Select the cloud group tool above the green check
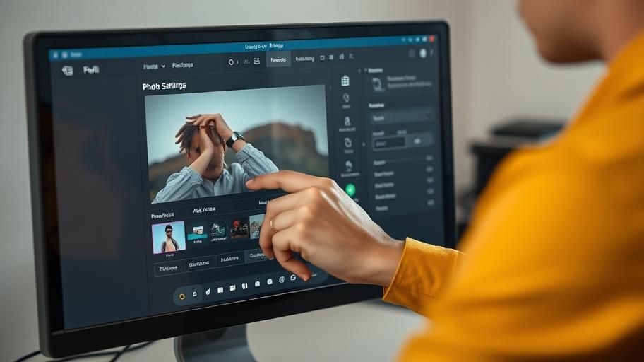644x362 pixels. [349, 165]
